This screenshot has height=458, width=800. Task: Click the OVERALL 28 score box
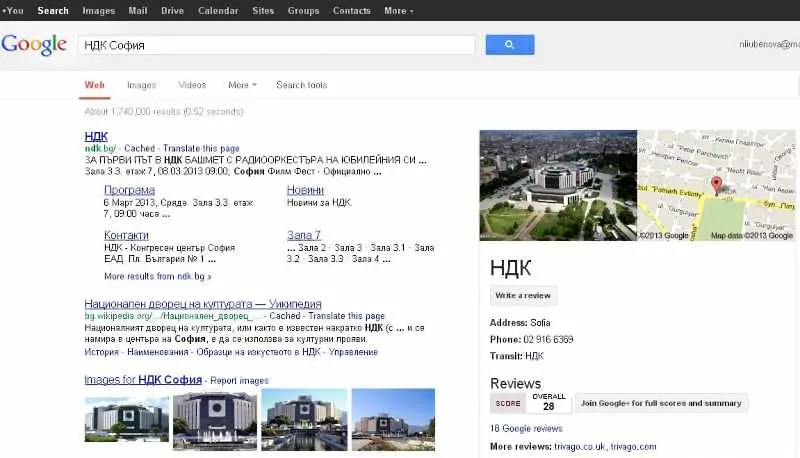coord(548,402)
